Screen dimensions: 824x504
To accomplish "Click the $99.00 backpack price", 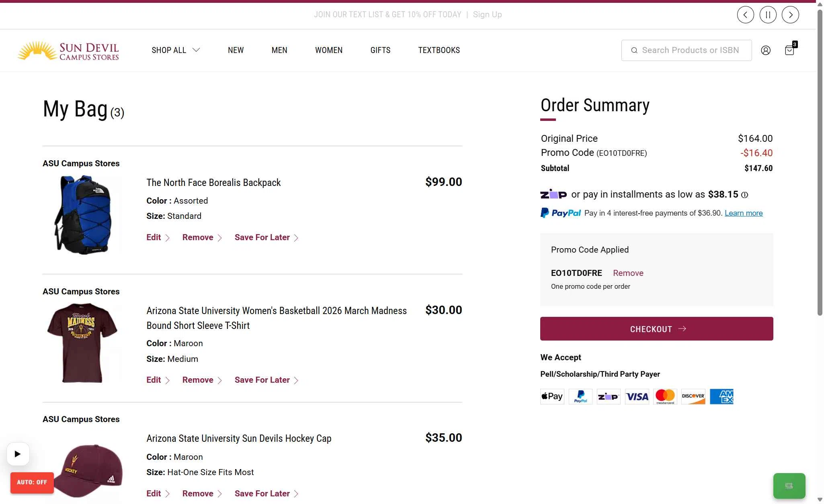I will (444, 182).
